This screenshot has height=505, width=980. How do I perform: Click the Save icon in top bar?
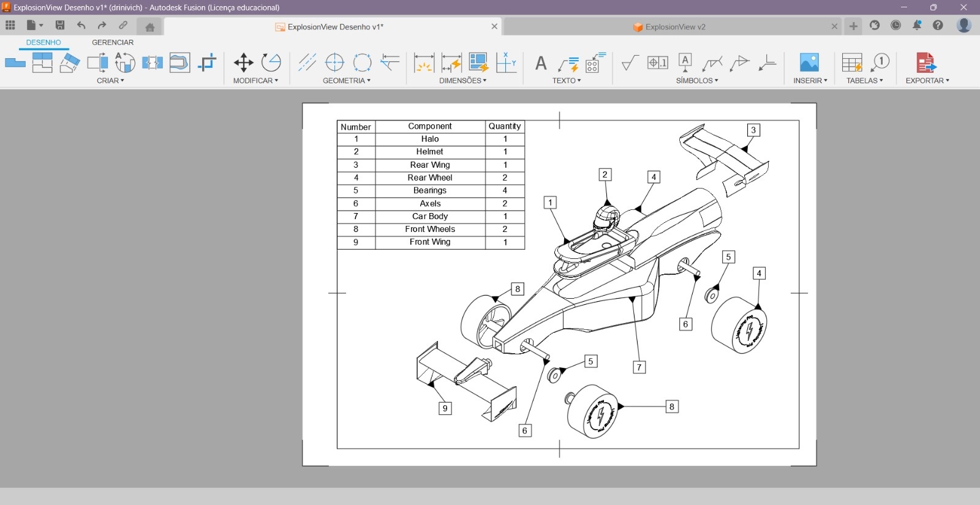60,25
